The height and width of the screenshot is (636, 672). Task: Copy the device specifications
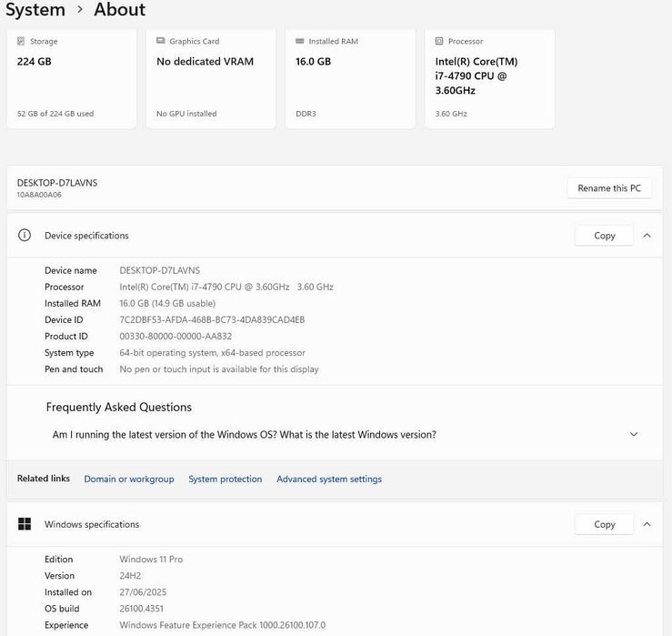coord(605,236)
